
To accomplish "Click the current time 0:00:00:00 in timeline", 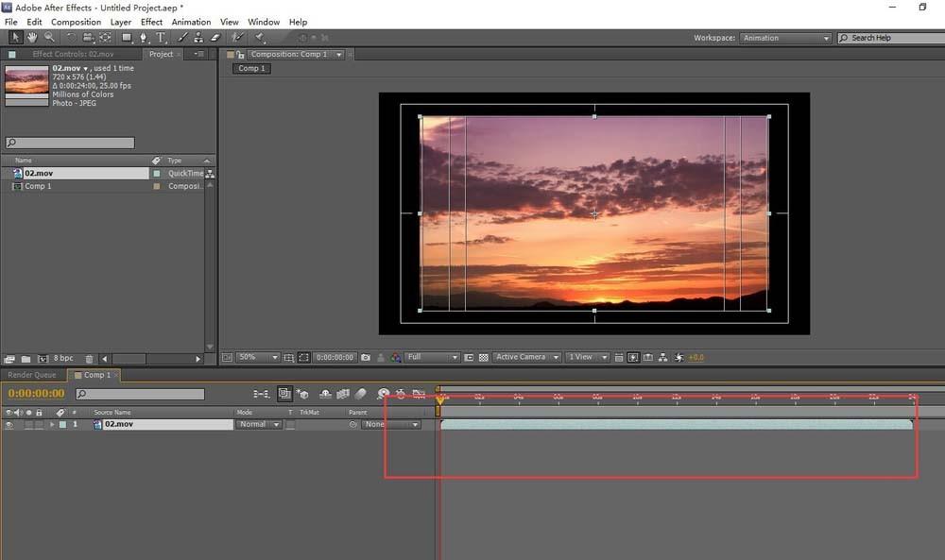I will click(36, 394).
